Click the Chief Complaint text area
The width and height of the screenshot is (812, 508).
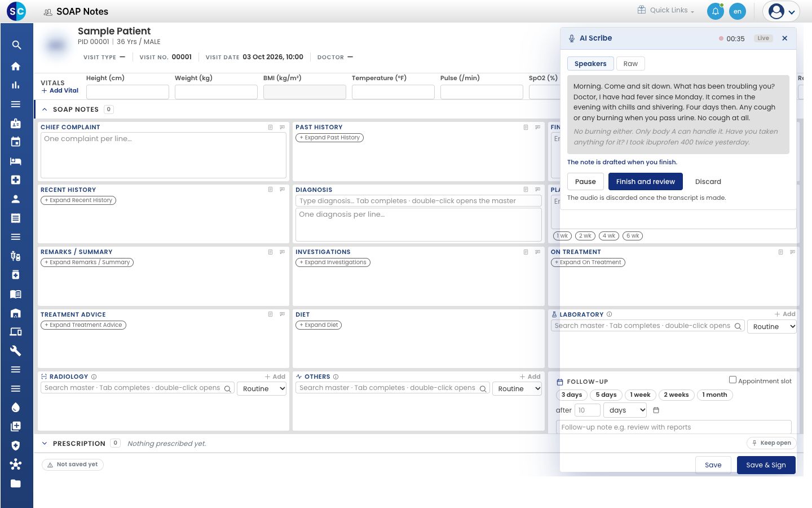coord(163,155)
